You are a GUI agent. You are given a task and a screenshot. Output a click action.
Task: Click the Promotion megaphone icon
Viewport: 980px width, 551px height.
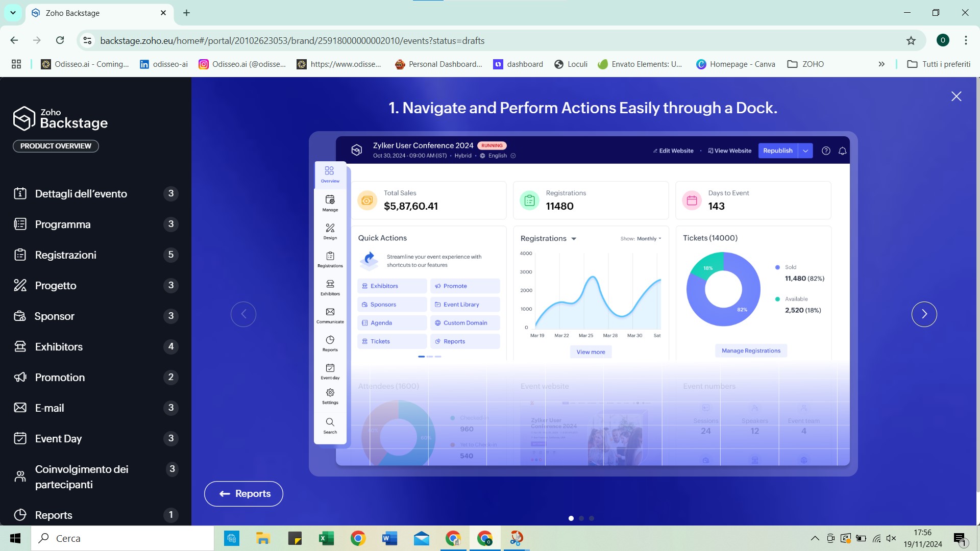(20, 377)
